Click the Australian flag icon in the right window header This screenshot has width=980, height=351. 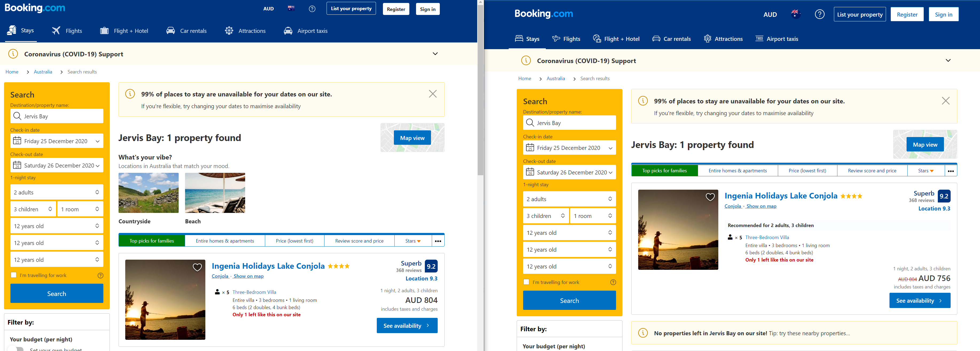[795, 14]
